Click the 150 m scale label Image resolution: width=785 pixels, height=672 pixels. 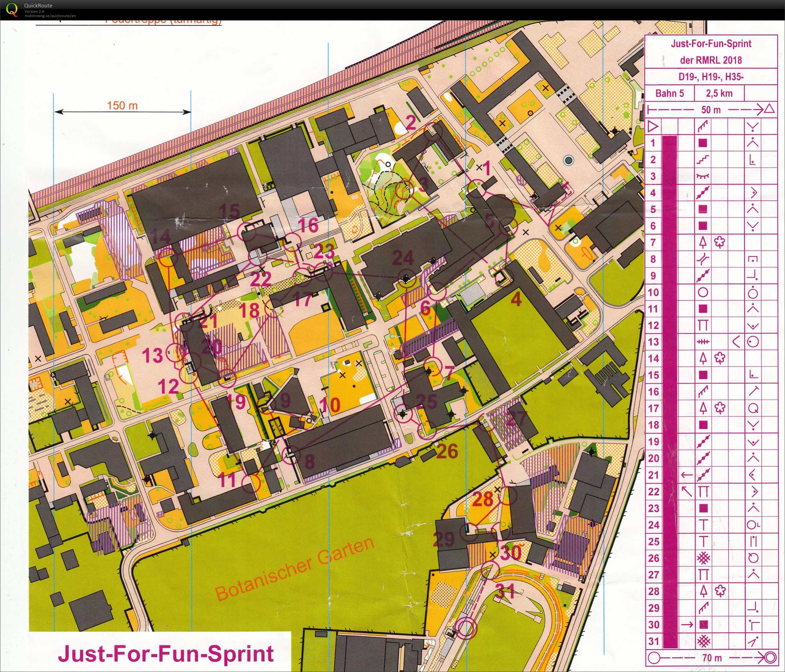pyautogui.click(x=122, y=106)
